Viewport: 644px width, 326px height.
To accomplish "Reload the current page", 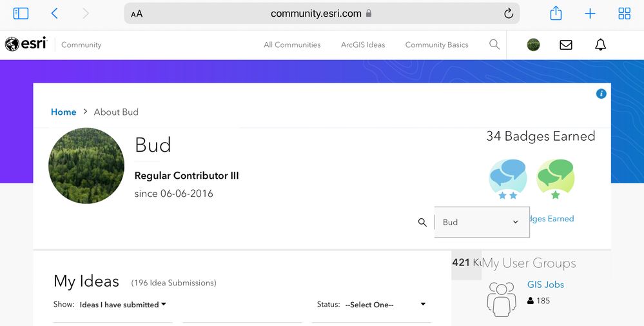I will 508,14.
